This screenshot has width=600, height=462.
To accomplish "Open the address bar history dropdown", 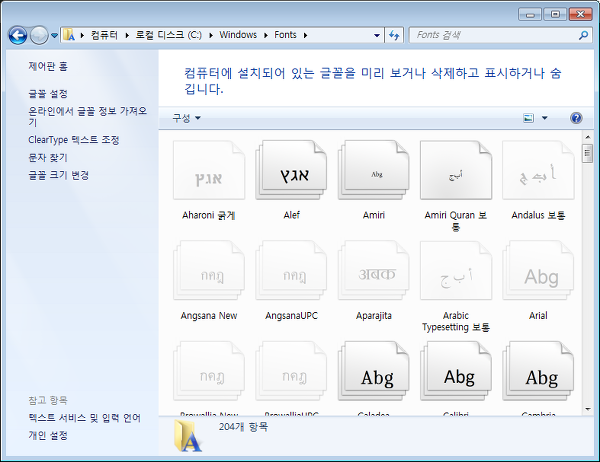I will 377,35.
